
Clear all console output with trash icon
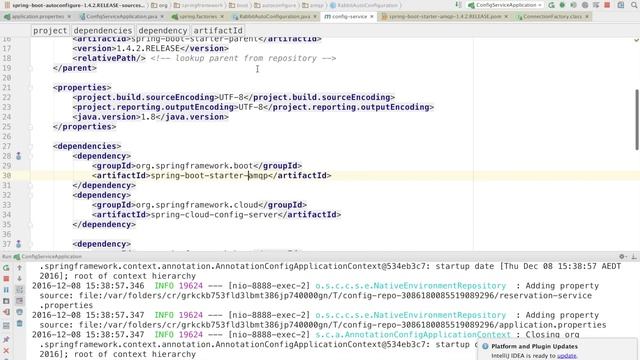[x=19, y=324]
